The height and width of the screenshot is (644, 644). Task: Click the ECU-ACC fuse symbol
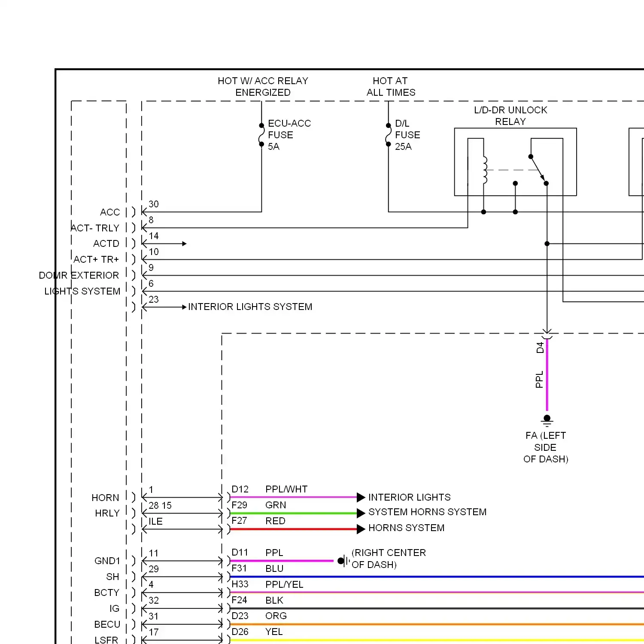[261, 135]
